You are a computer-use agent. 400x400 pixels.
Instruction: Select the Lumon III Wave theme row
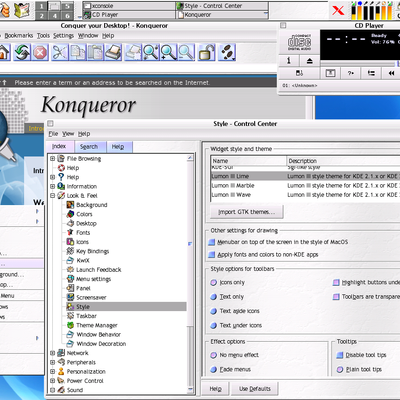point(305,195)
